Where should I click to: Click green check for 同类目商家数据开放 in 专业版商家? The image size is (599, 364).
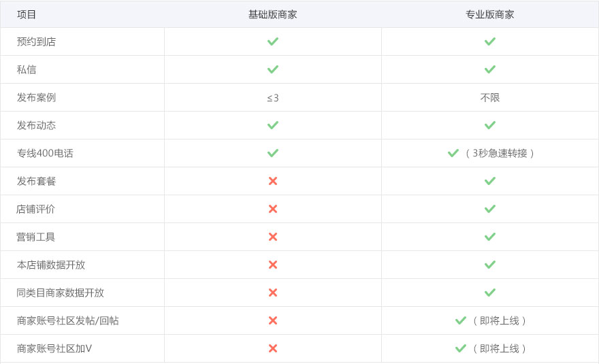(489, 293)
